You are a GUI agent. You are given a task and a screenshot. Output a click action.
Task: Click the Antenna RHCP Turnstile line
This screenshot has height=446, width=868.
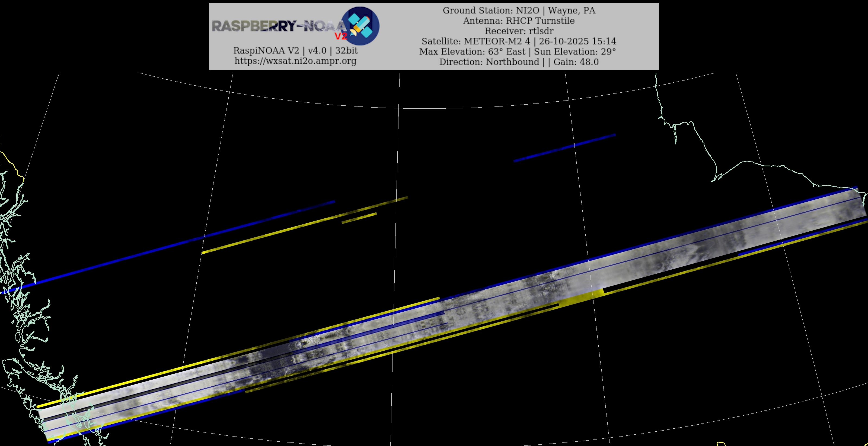pyautogui.click(x=519, y=21)
